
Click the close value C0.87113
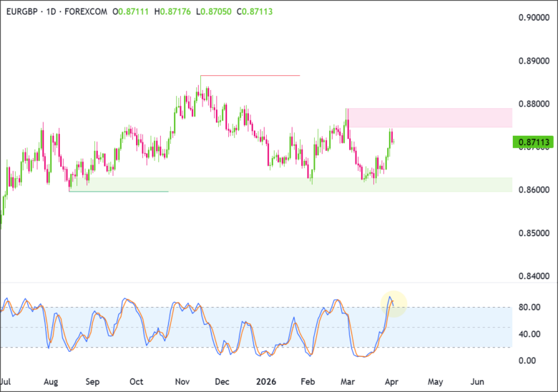pyautogui.click(x=255, y=11)
